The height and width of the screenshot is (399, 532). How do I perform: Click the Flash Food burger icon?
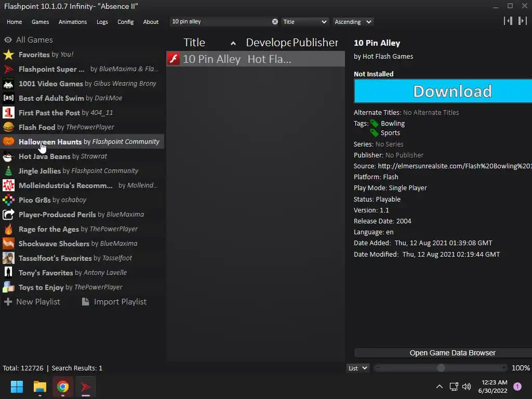click(8, 127)
